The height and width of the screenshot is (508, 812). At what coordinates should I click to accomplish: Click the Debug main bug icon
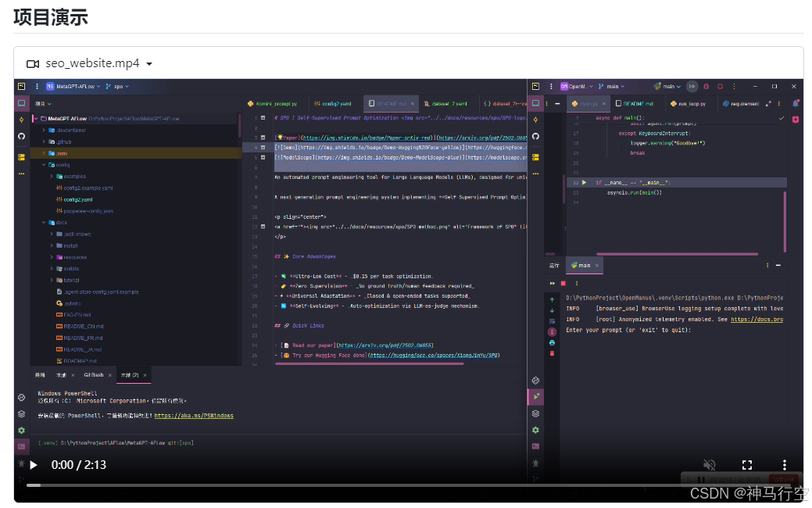pyautogui.click(x=706, y=87)
